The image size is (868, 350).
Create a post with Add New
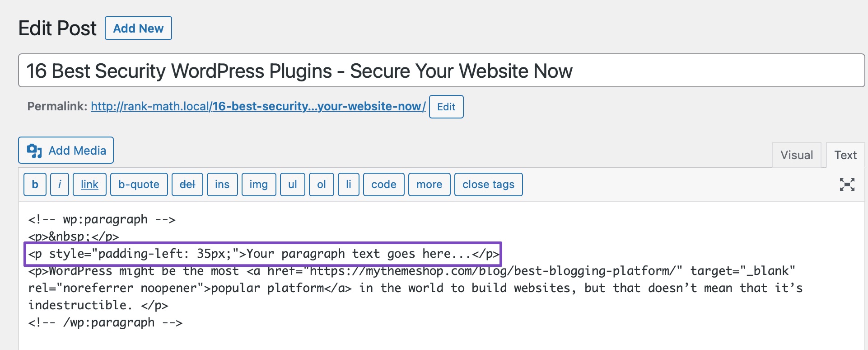pyautogui.click(x=138, y=28)
